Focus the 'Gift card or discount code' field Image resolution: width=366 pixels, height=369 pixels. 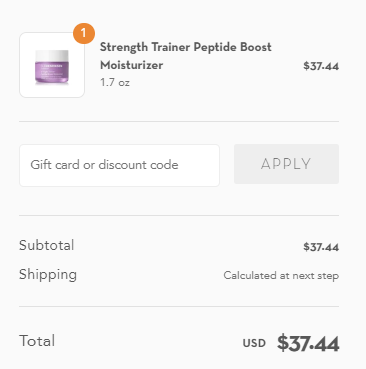(x=119, y=165)
